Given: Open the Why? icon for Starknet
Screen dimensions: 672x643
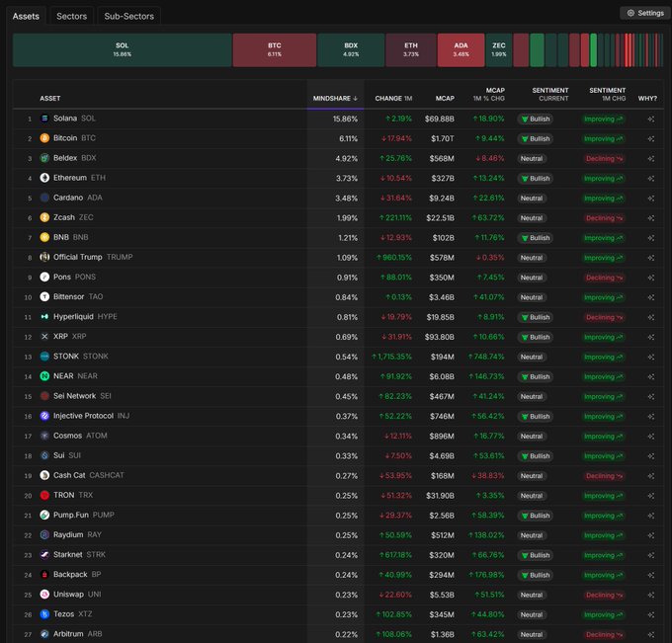Looking at the screenshot, I should pos(651,555).
